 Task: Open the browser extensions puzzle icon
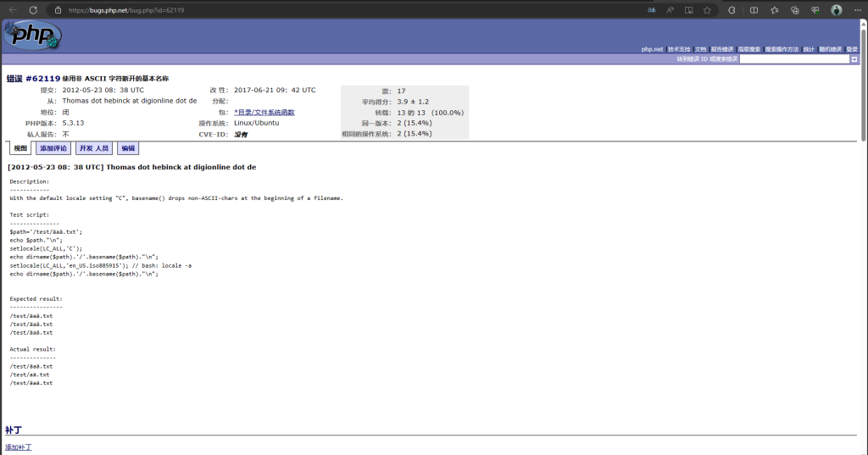(732, 10)
